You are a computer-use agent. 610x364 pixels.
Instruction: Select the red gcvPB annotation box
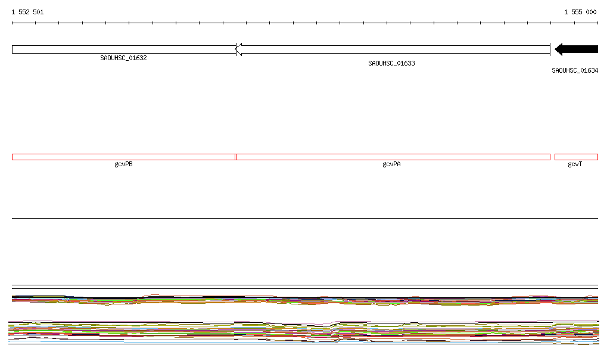124,157
